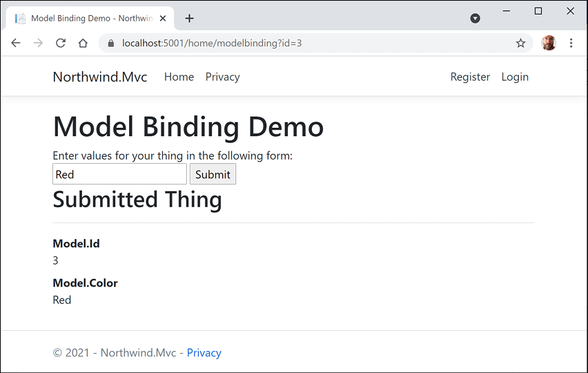The height and width of the screenshot is (373, 588).
Task: Close the Model Binding Demo tab
Action: [x=163, y=19]
